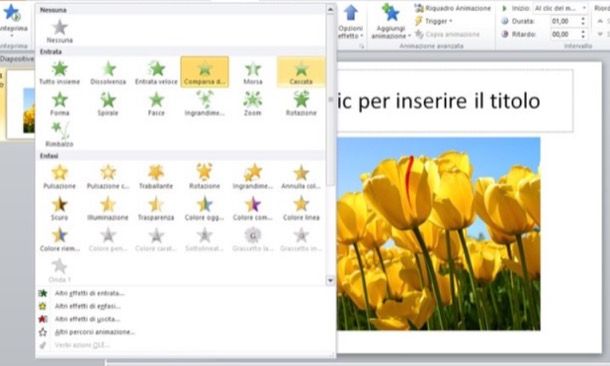Apply the Morsa entrance effect
The height and width of the screenshot is (366, 610).
click(x=253, y=72)
